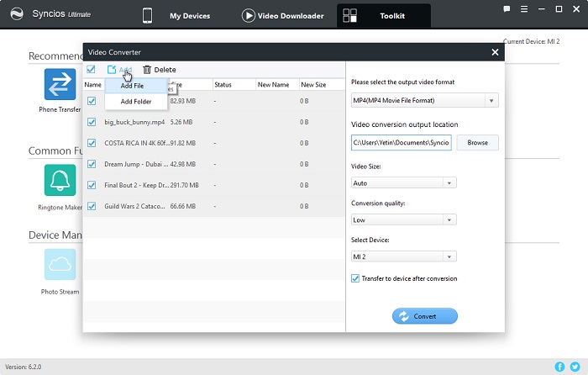The width and height of the screenshot is (588, 375).
Task: Select COSTA RICA IN 4K file name
Action: click(x=137, y=143)
